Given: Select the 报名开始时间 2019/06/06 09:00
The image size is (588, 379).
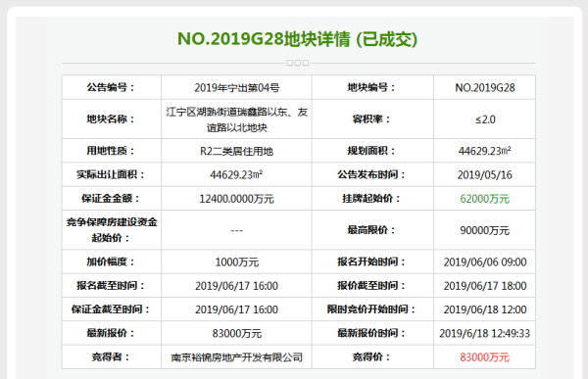Looking at the screenshot, I should [485, 262].
